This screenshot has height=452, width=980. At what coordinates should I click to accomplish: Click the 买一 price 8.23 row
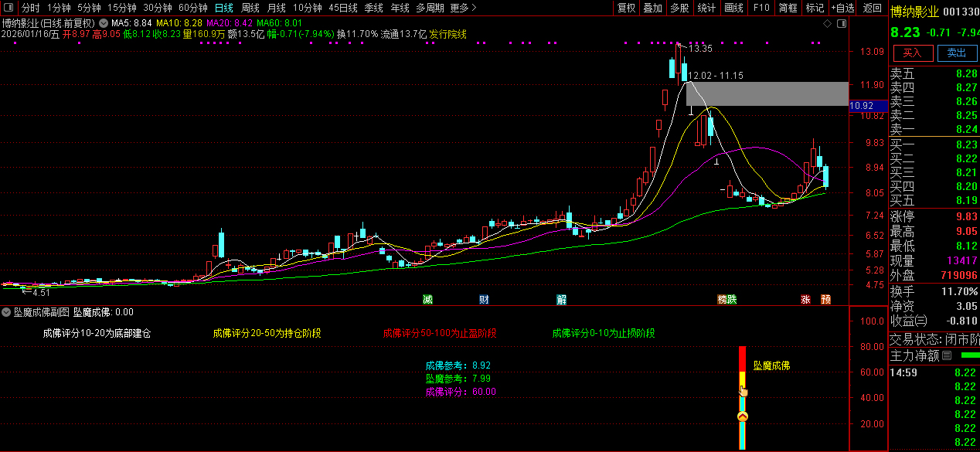[934, 144]
